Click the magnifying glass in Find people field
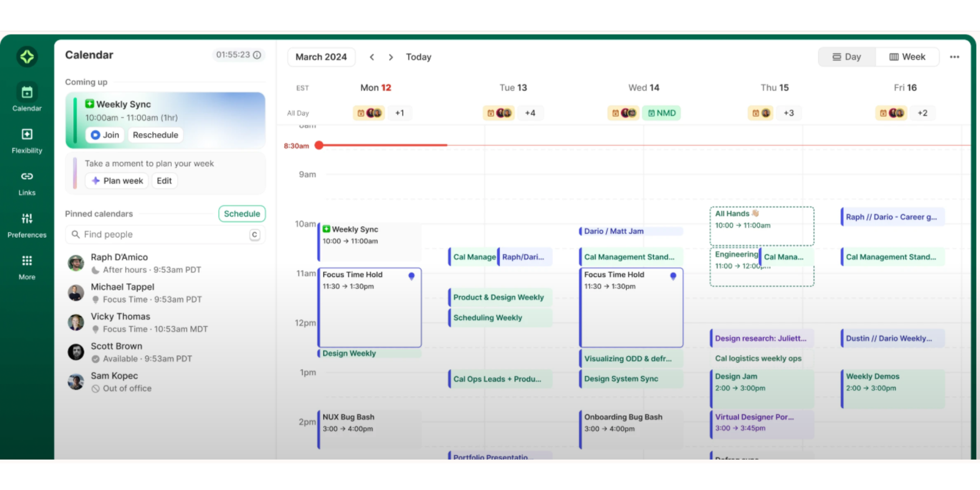Viewport: 980px width, 490px height. tap(76, 234)
